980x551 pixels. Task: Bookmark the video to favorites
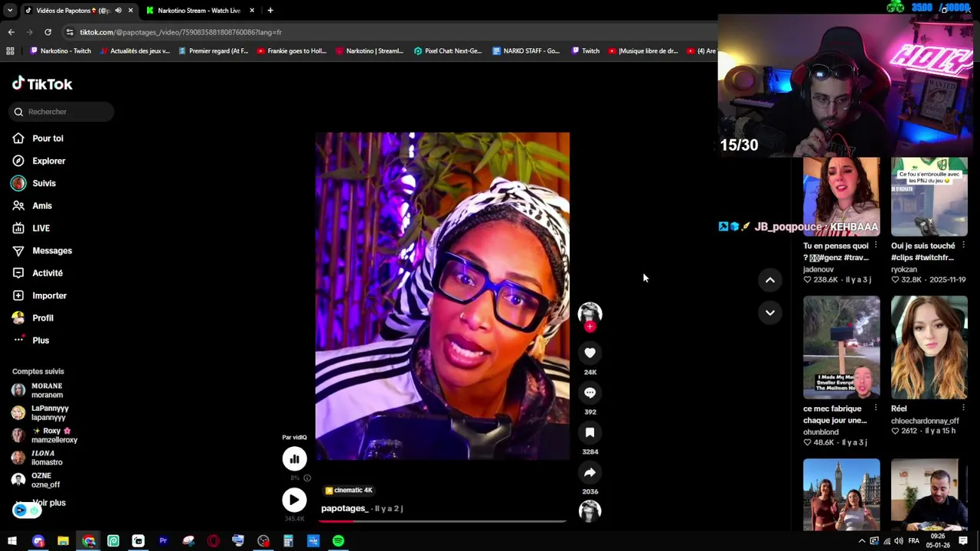click(590, 432)
